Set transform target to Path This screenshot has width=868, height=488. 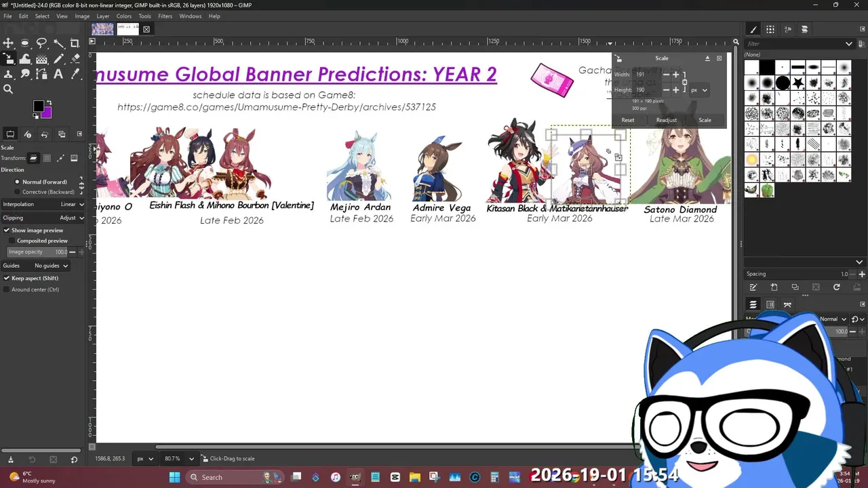pos(60,158)
